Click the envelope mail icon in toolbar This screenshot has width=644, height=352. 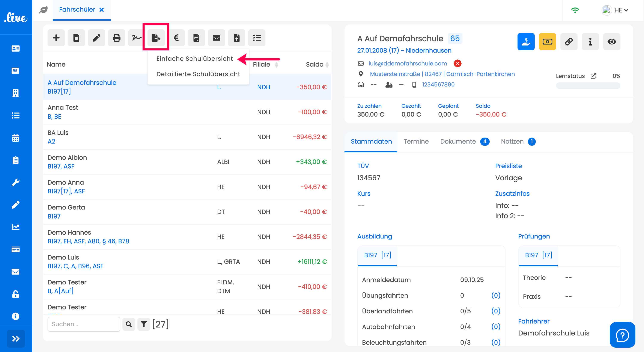[x=216, y=38]
